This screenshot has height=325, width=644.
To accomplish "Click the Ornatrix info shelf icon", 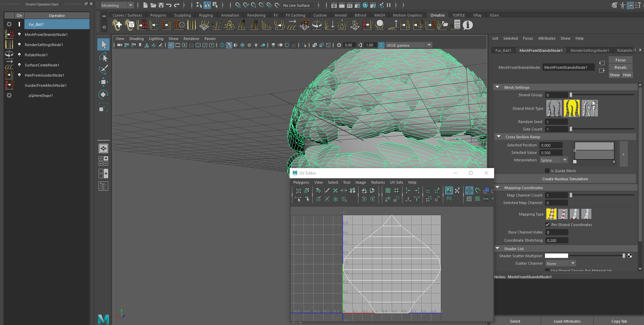I will tap(468, 25).
